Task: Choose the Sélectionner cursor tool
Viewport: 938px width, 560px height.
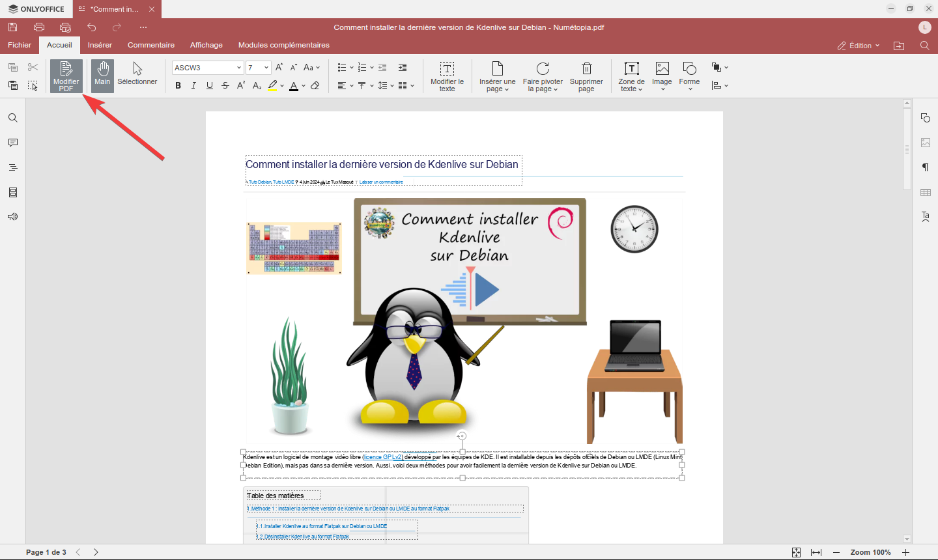Action: pos(137,76)
